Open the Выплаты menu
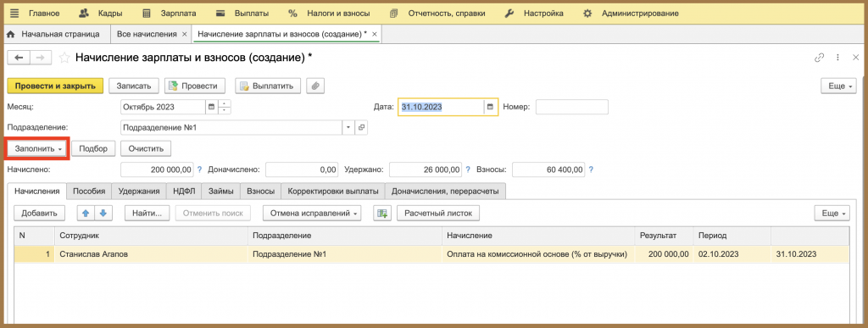The width and height of the screenshot is (868, 328). (242, 14)
